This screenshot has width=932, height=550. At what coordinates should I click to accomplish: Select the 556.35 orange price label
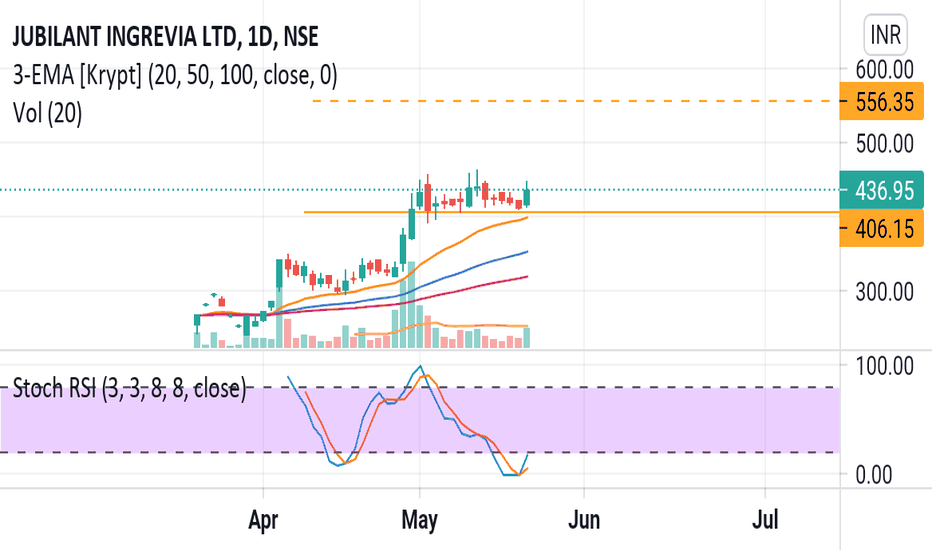coord(881,102)
